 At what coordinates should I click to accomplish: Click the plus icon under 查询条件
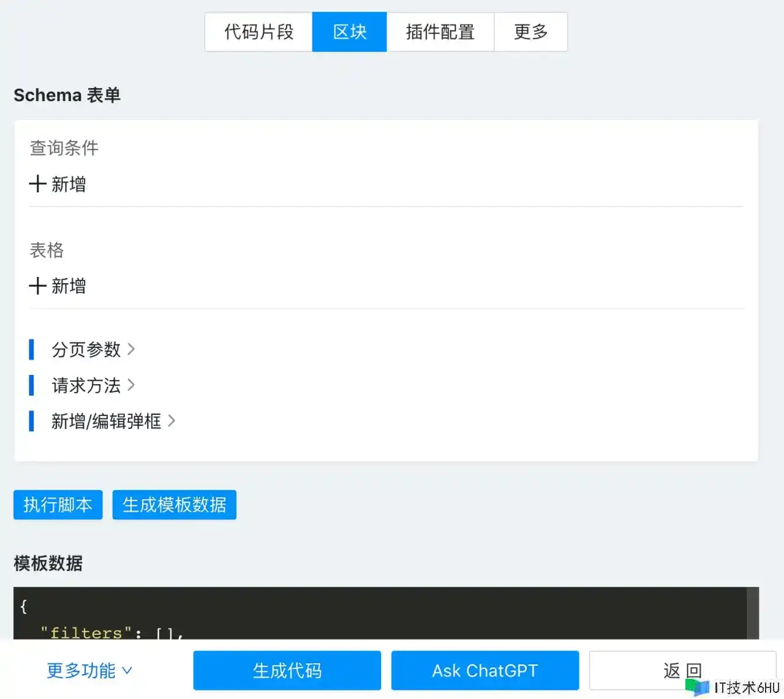point(37,184)
